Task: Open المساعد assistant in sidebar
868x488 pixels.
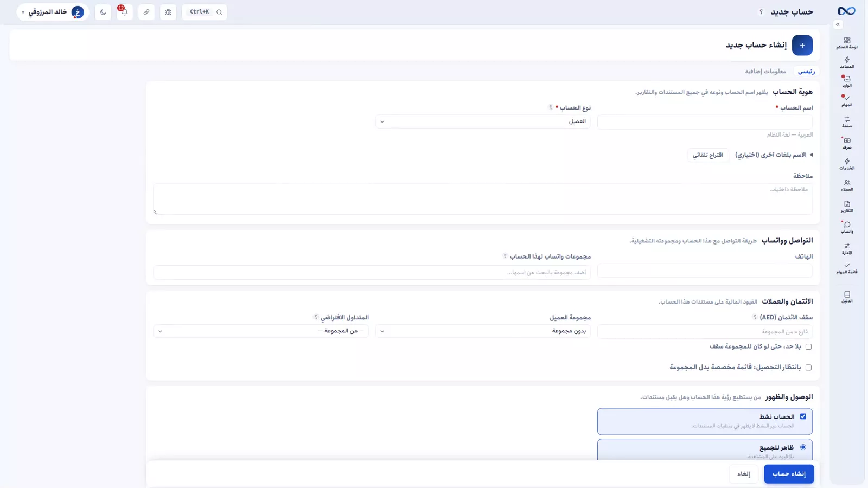Action: pyautogui.click(x=847, y=62)
